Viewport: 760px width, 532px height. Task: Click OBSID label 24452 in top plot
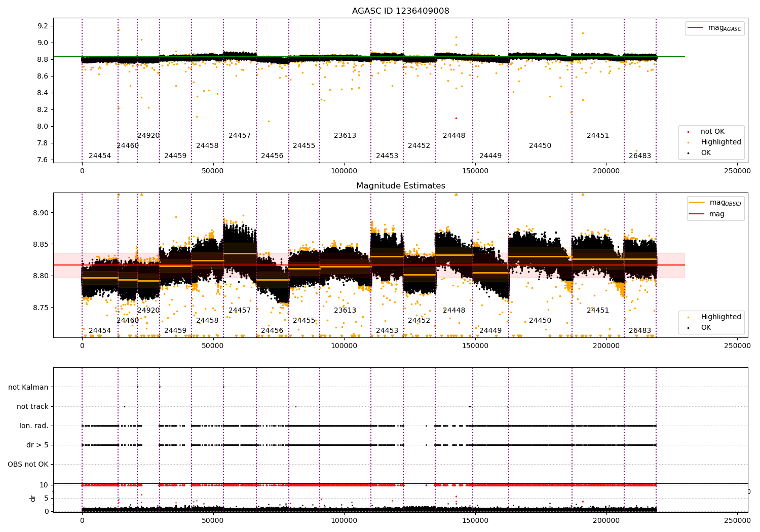(x=419, y=145)
